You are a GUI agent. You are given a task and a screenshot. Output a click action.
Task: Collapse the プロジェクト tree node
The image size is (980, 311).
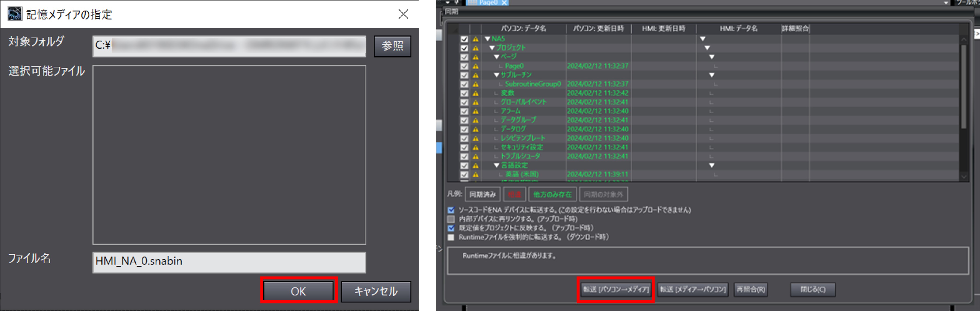492,48
